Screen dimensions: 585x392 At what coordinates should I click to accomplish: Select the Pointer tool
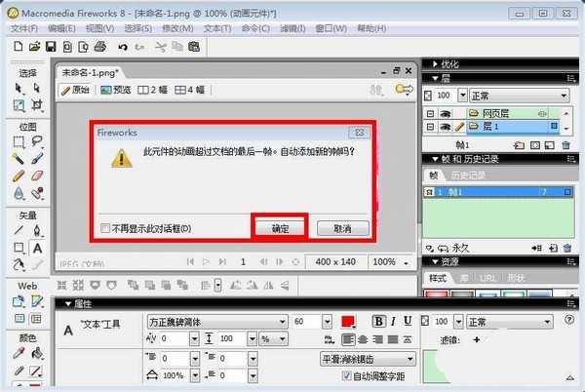pos(19,88)
